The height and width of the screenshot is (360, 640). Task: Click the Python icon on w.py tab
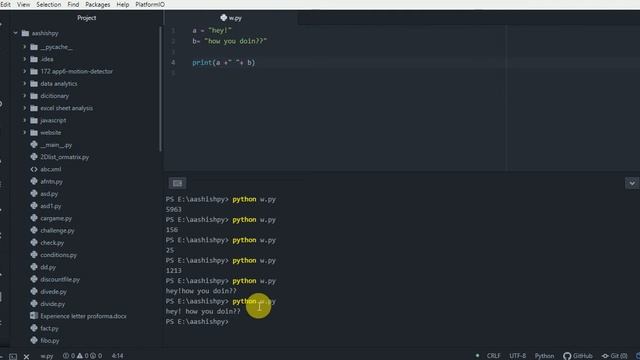click(224, 18)
